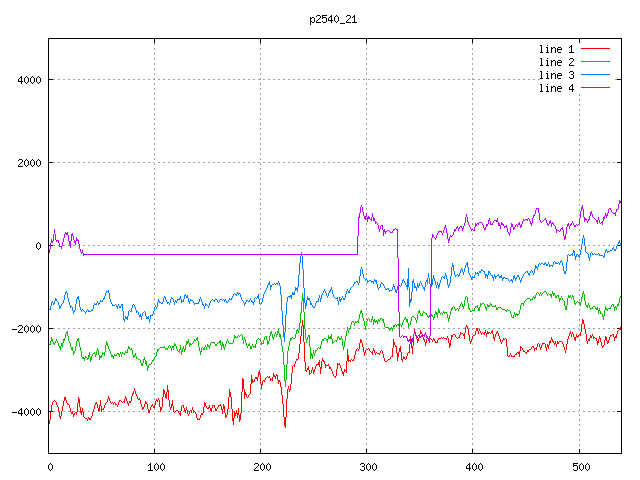Click y-axis label 0
Image resolution: width=640 pixels, height=480 pixels.
pyautogui.click(x=38, y=246)
